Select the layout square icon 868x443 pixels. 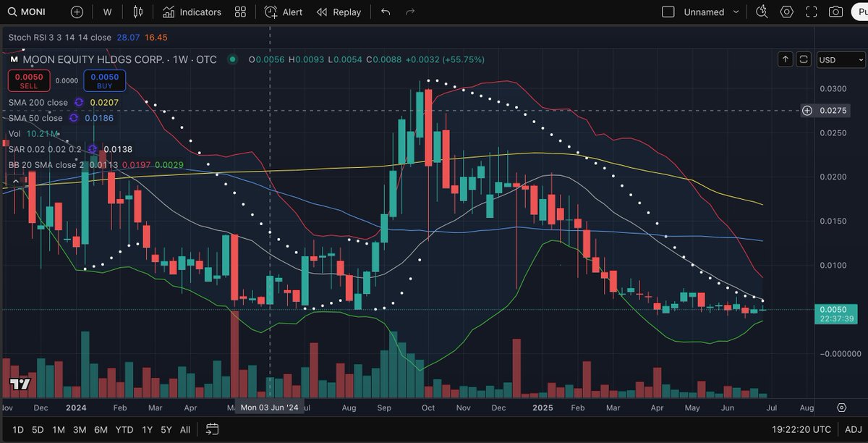coord(668,12)
